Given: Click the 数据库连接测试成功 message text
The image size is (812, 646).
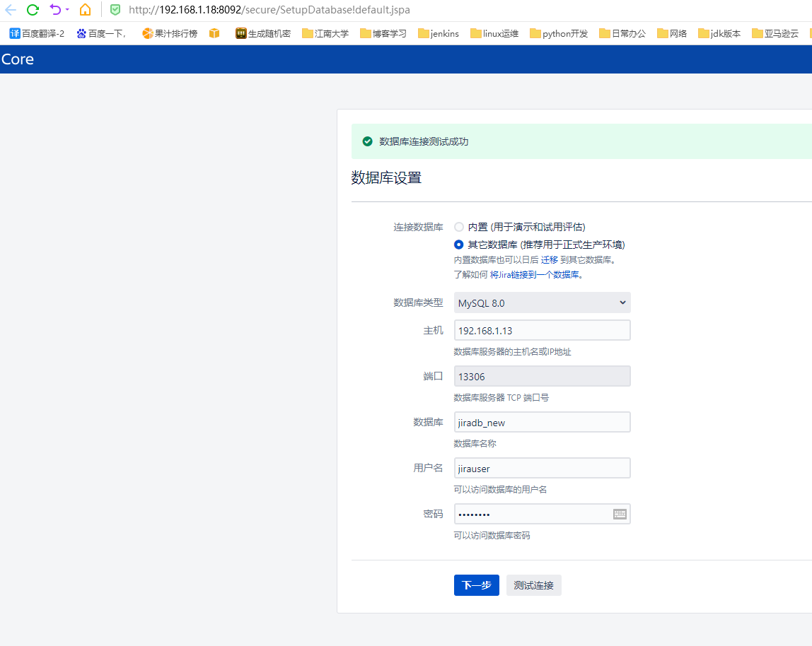Looking at the screenshot, I should 424,142.
